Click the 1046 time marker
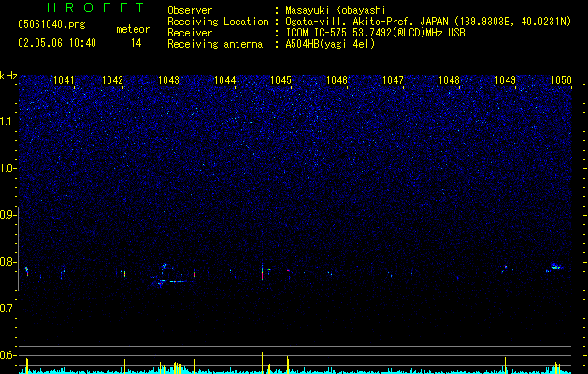Viewport: 588px width, 374px height. coord(337,79)
